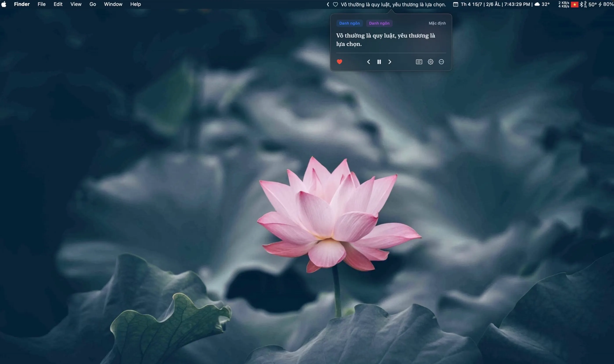Click the heart outline icon in menu bar
The height and width of the screenshot is (364, 614).
coord(335,4)
